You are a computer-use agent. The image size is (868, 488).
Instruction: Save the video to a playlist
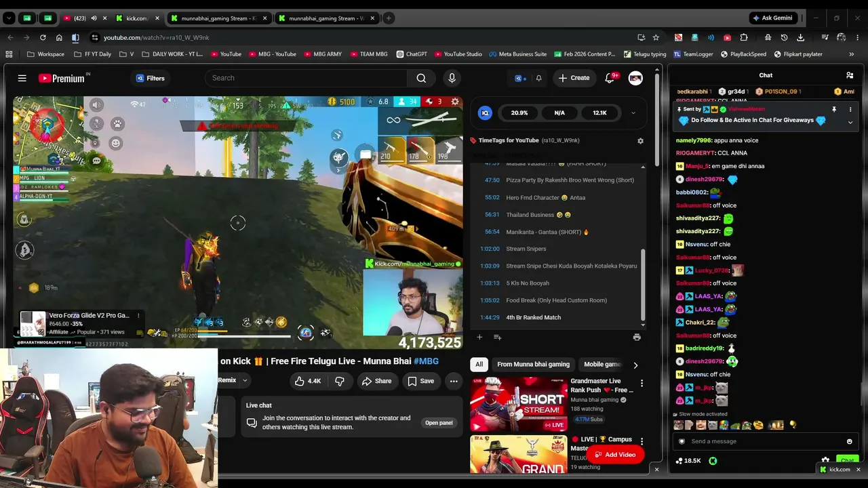pyautogui.click(x=420, y=381)
